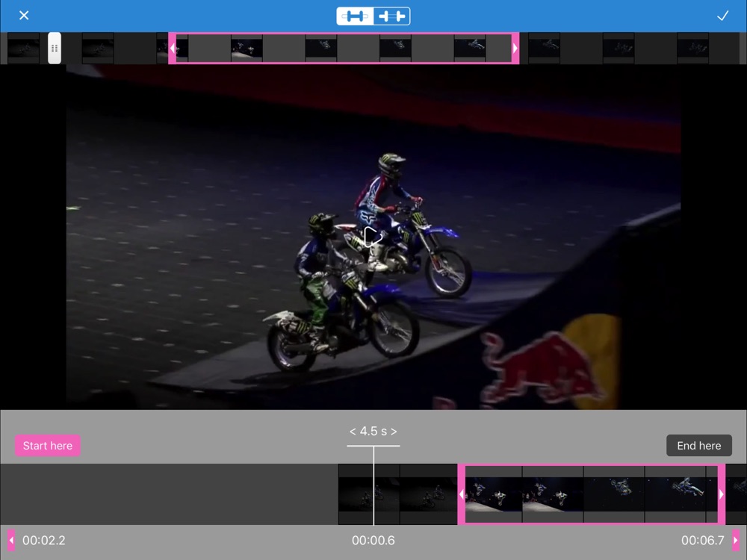Click the right chevron of 4.5 s duration
This screenshot has height=560, width=747.
(x=394, y=432)
